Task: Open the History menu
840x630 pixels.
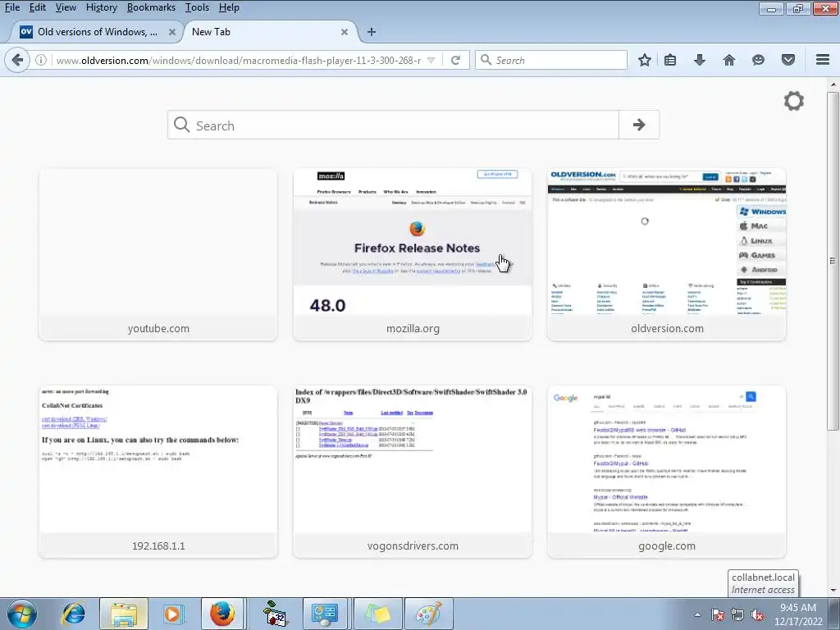Action: pos(101,7)
